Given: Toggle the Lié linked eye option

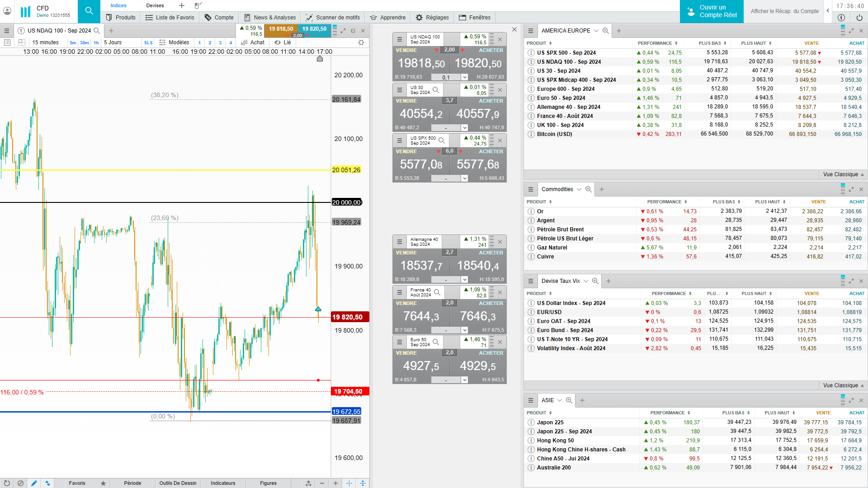Looking at the screenshot, I should [x=283, y=42].
